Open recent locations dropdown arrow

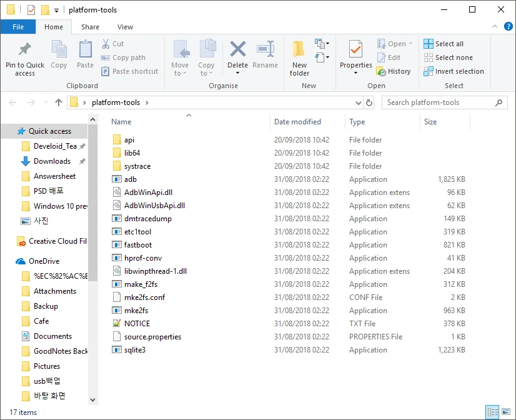(x=46, y=102)
